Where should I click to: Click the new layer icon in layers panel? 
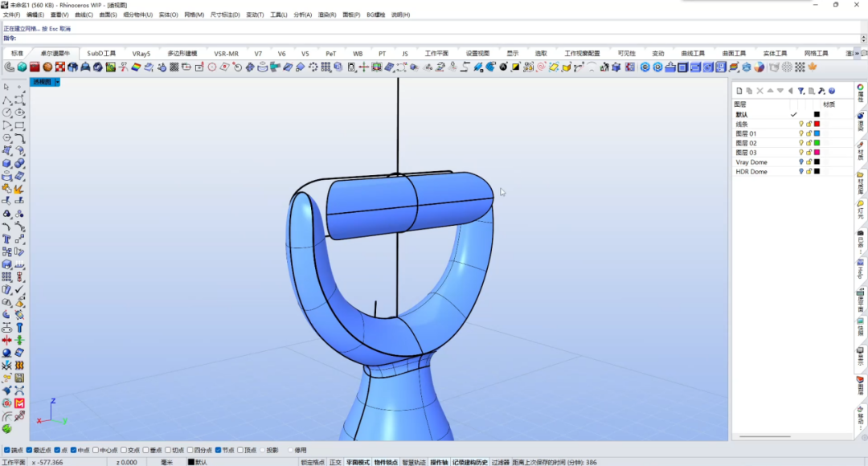[739, 91]
